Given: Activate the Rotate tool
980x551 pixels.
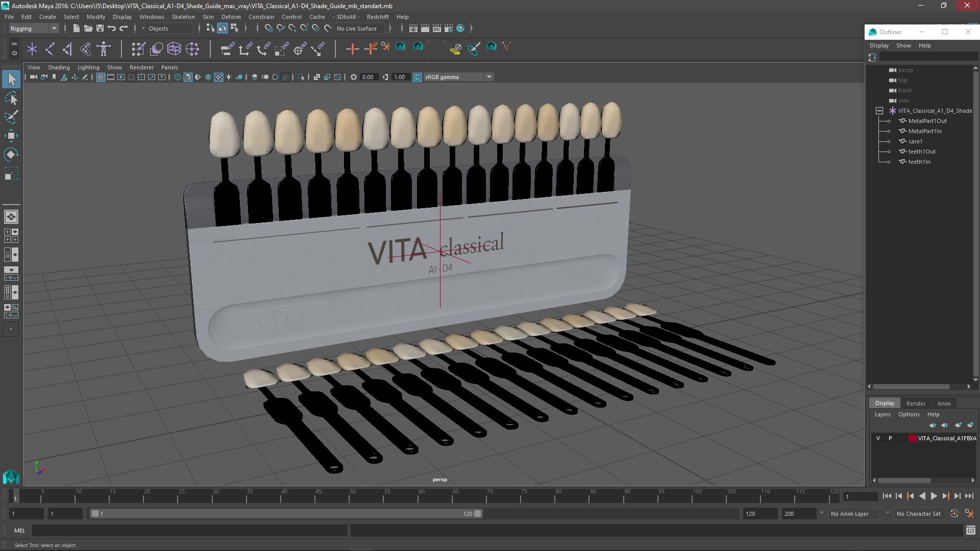Looking at the screenshot, I should [11, 155].
